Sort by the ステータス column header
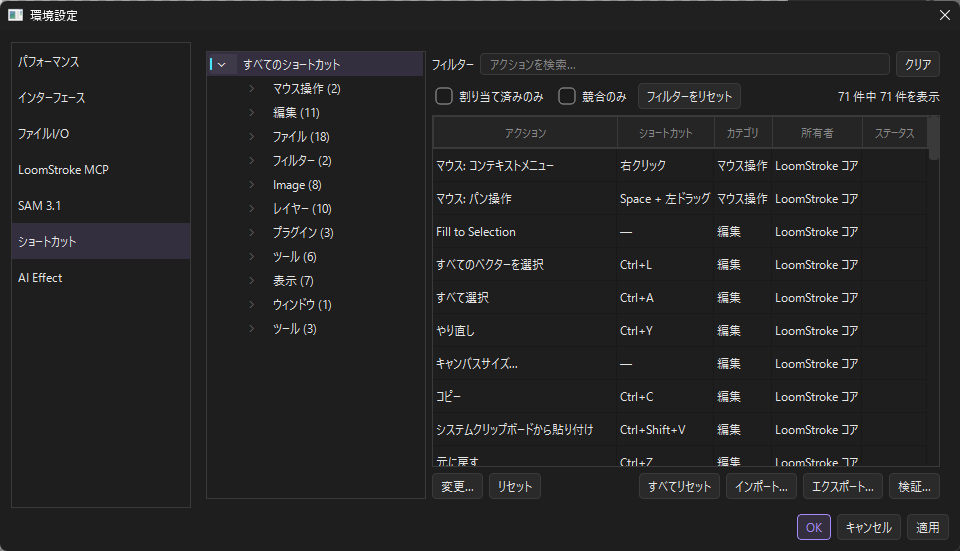 pos(894,133)
